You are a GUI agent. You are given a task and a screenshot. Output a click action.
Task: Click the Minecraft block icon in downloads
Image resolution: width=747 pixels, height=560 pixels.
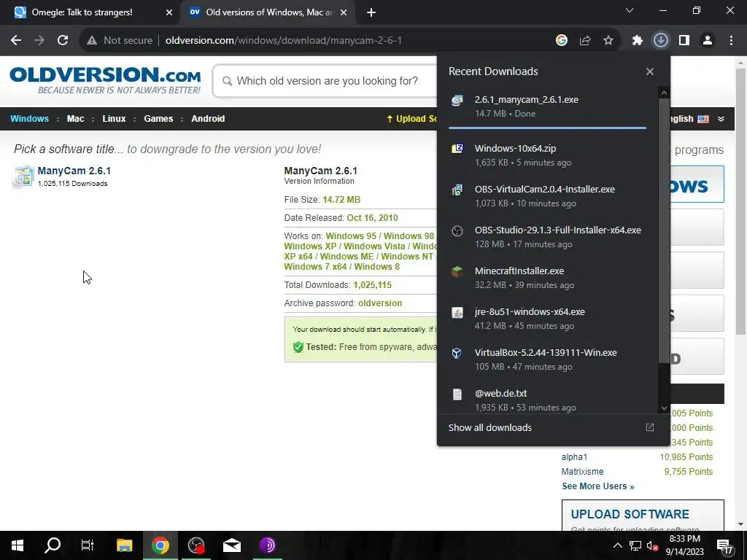457,271
